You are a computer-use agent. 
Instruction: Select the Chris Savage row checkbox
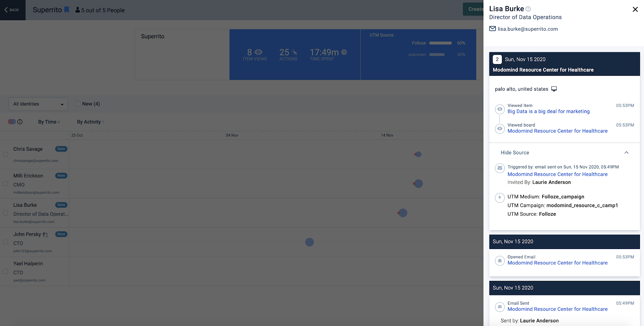[x=6, y=154]
